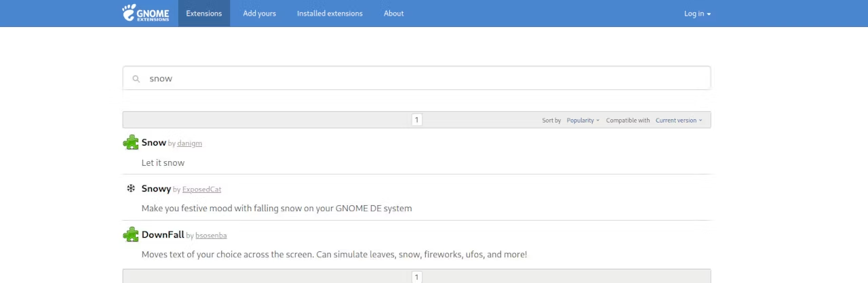Click the snowflake icon beside Snowy
The image size is (868, 283).
click(x=131, y=188)
